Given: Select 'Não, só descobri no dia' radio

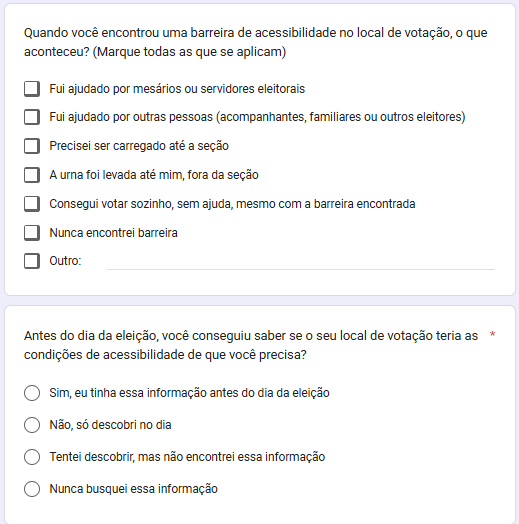Looking at the screenshot, I should point(32,425).
